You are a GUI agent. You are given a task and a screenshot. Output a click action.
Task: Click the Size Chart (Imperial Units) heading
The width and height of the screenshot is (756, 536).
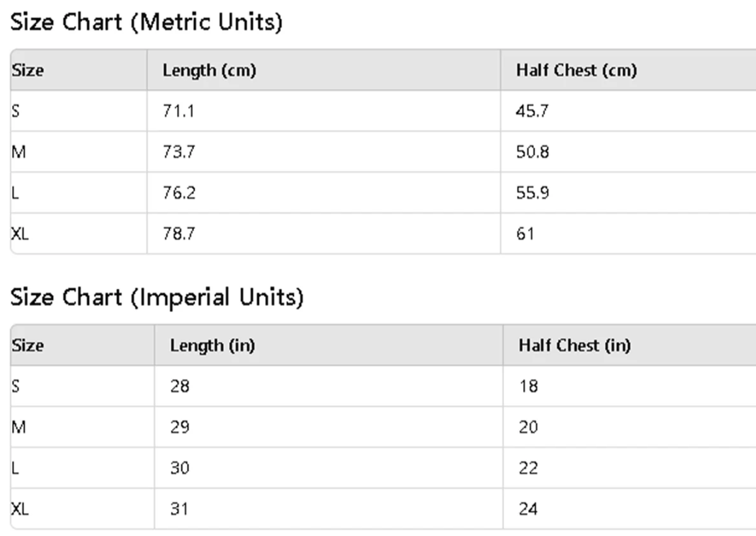(x=156, y=297)
